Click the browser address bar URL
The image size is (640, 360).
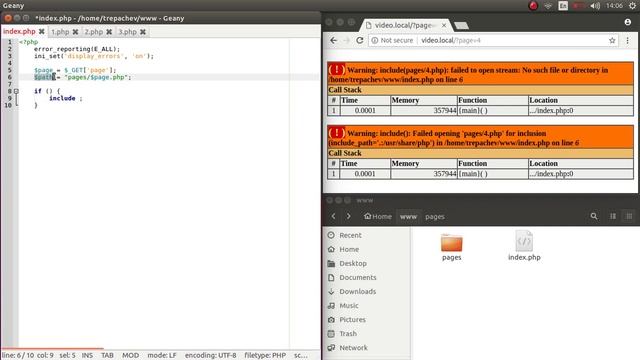tap(451, 40)
